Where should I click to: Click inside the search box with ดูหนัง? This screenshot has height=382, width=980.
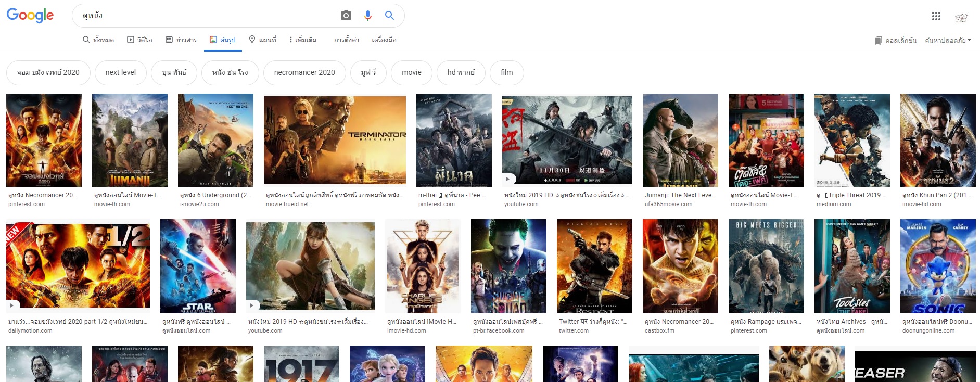[208, 16]
